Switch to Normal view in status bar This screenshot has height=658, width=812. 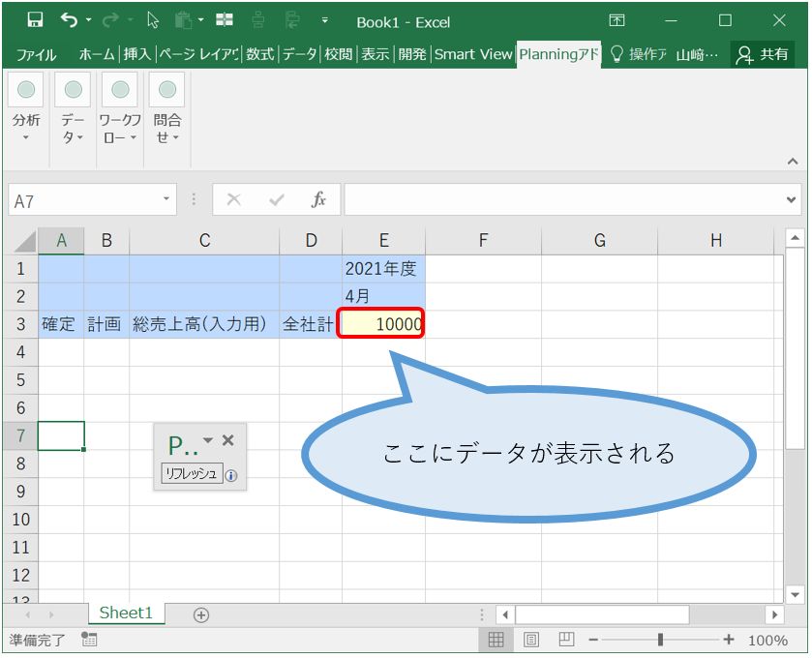pos(496,640)
